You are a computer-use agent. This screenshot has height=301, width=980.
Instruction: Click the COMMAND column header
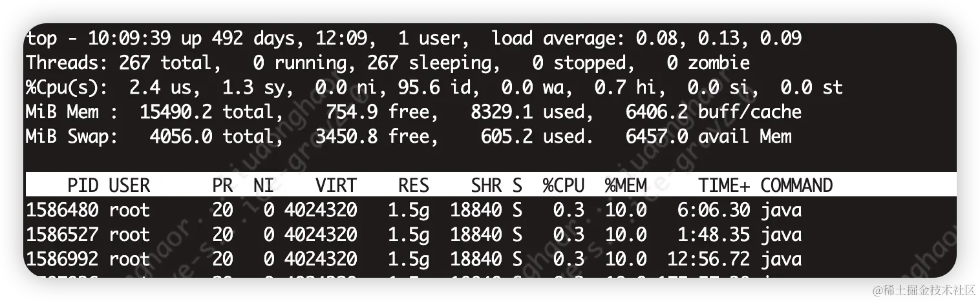(x=796, y=186)
